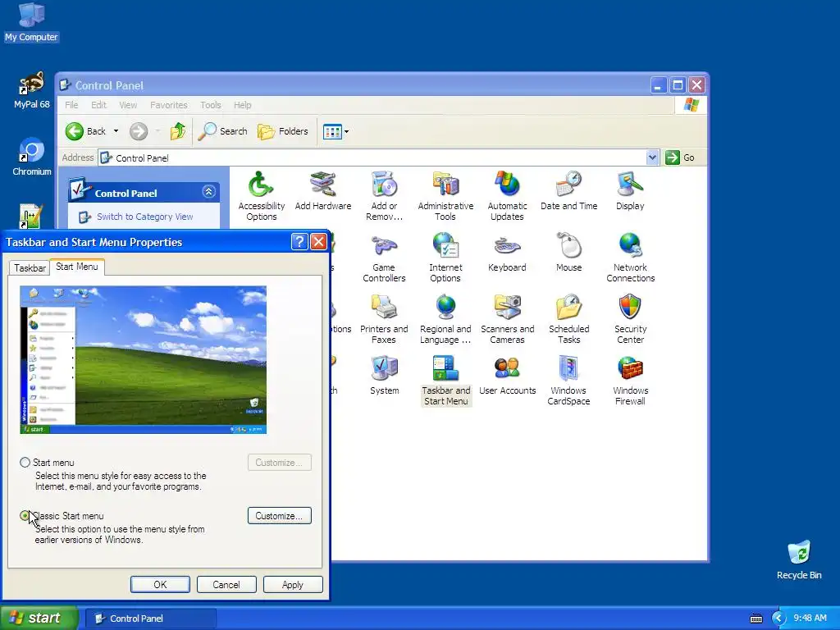Click the on-screen keyboard tray icon

click(756, 619)
